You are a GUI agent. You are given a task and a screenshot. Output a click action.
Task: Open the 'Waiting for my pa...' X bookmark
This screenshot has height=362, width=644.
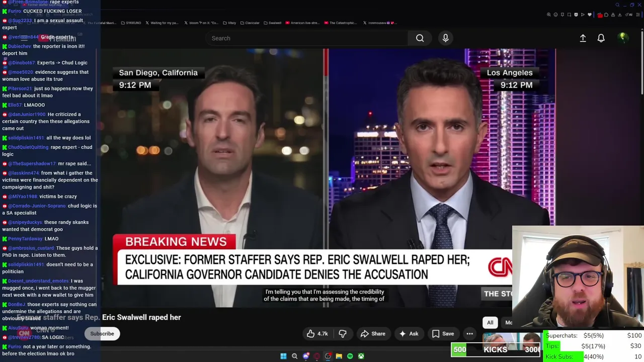click(162, 23)
